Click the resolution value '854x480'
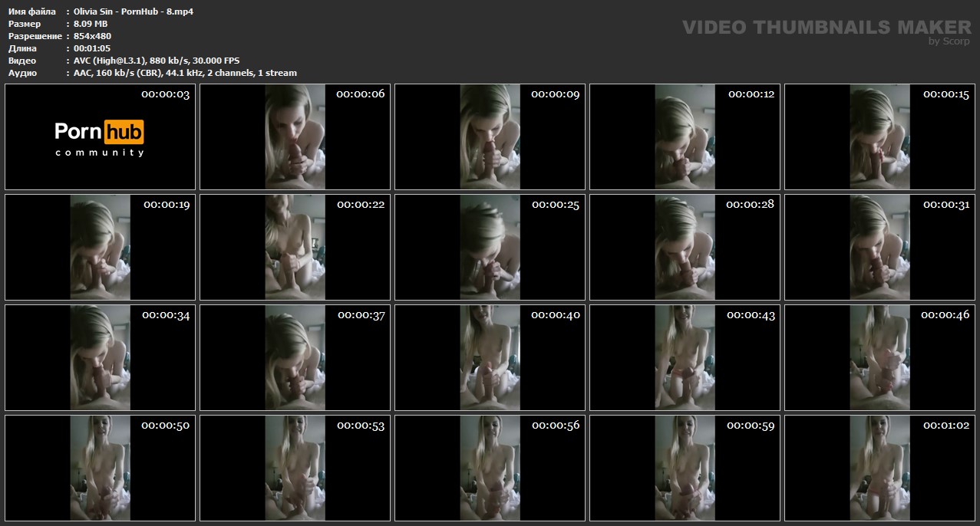Screen dimensions: 980x526 point(92,36)
